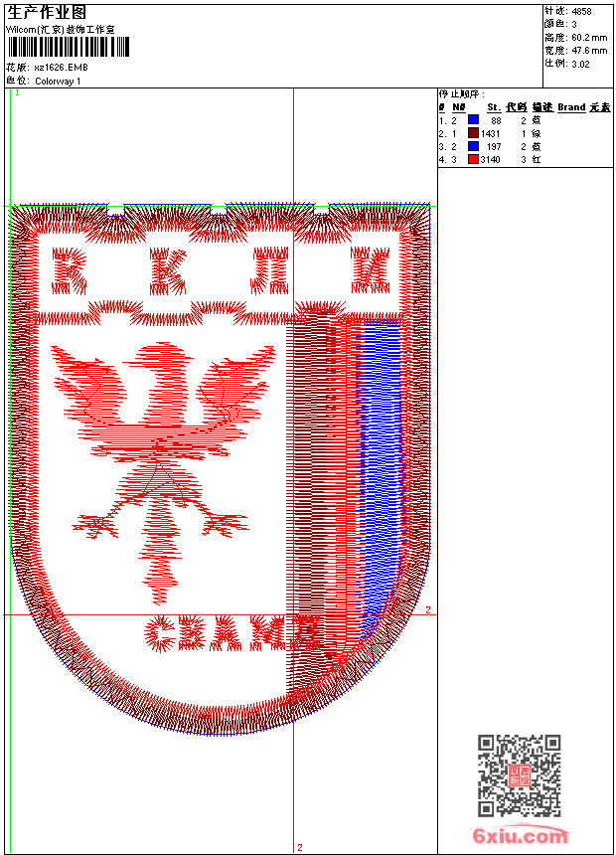Click the St. column header
Screen dimensions: 616x855
coord(494,107)
